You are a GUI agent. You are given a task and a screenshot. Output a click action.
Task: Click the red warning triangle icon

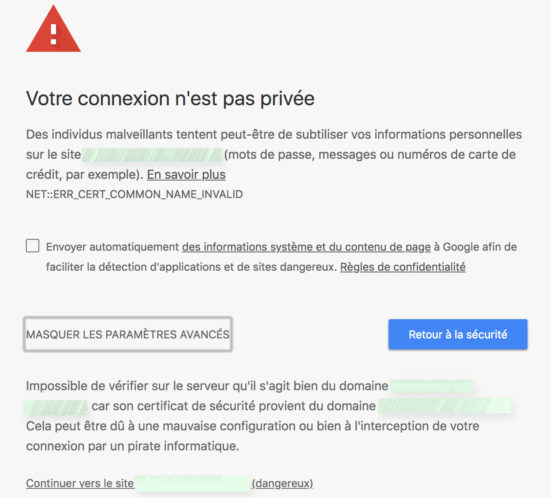53,29
